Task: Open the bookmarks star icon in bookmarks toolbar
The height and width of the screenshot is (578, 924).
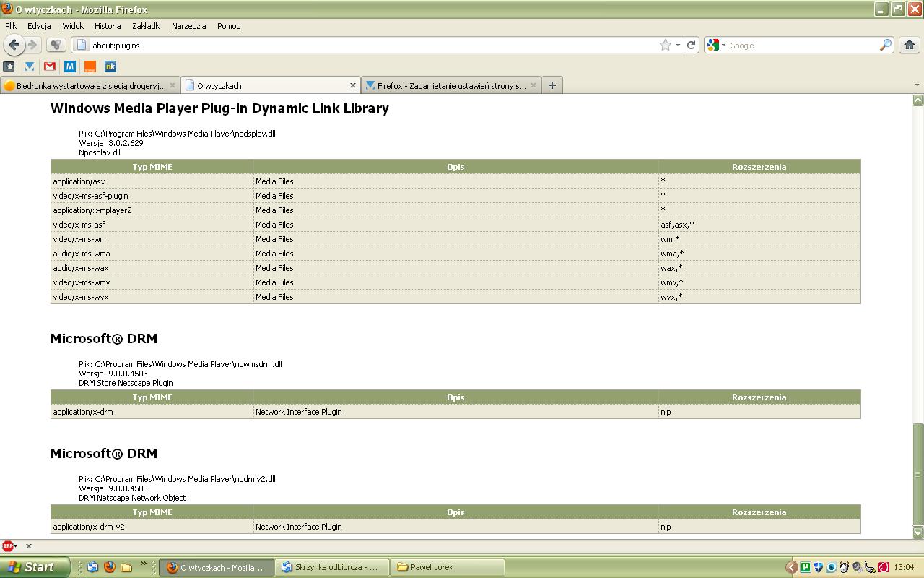Action: (x=9, y=66)
